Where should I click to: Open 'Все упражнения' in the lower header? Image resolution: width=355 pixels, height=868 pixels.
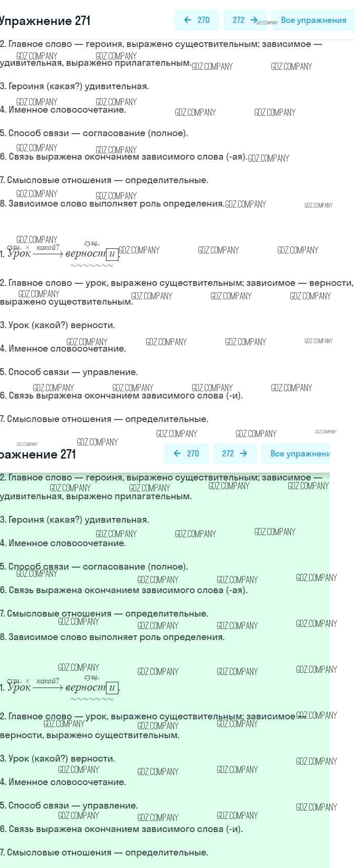click(x=299, y=454)
